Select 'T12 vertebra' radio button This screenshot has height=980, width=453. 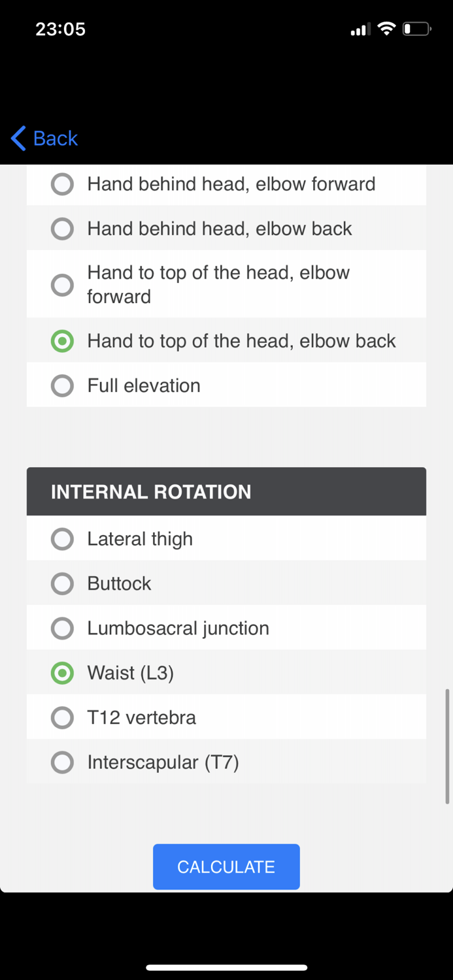point(63,717)
